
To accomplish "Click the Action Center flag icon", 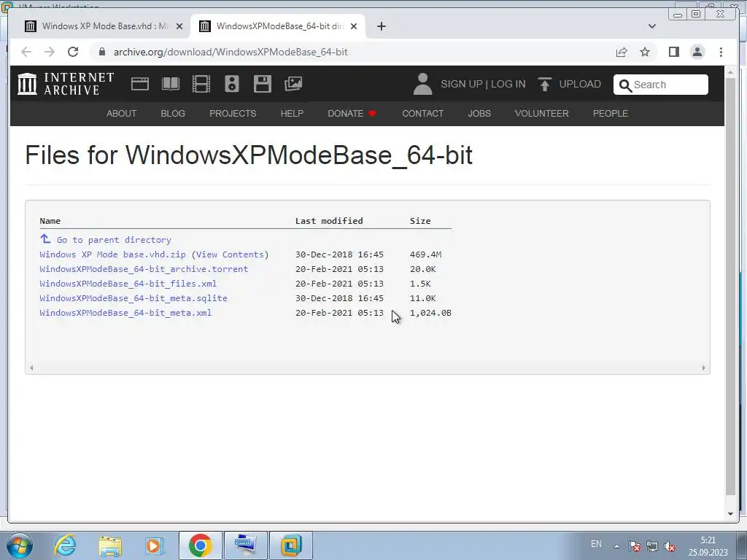I will click(x=634, y=546).
